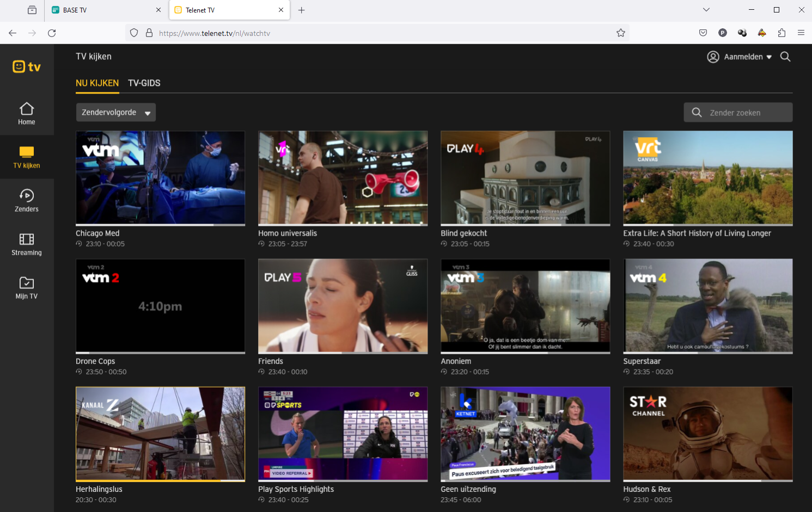Open the Chicago Med programme title
Image resolution: width=812 pixels, height=512 pixels.
click(x=97, y=233)
